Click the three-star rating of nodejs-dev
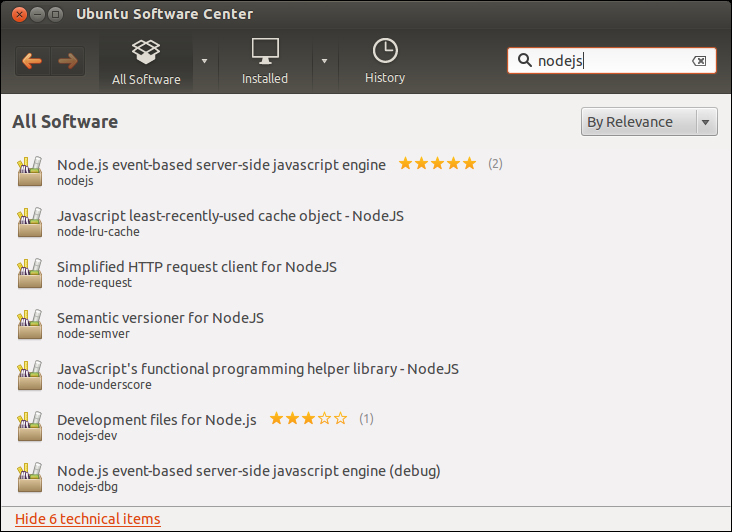 pyautogui.click(x=309, y=418)
